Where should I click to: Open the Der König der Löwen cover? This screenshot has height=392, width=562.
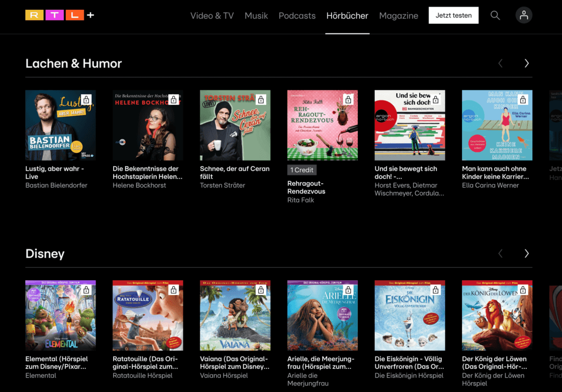497,315
